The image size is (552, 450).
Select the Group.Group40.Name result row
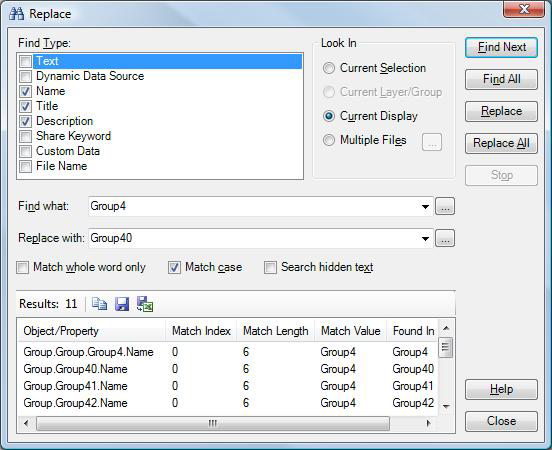(228, 369)
